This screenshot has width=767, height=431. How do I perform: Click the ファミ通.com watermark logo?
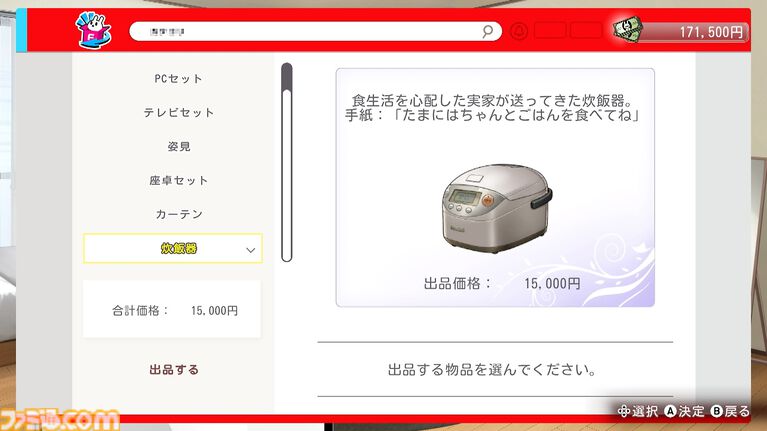(60, 419)
